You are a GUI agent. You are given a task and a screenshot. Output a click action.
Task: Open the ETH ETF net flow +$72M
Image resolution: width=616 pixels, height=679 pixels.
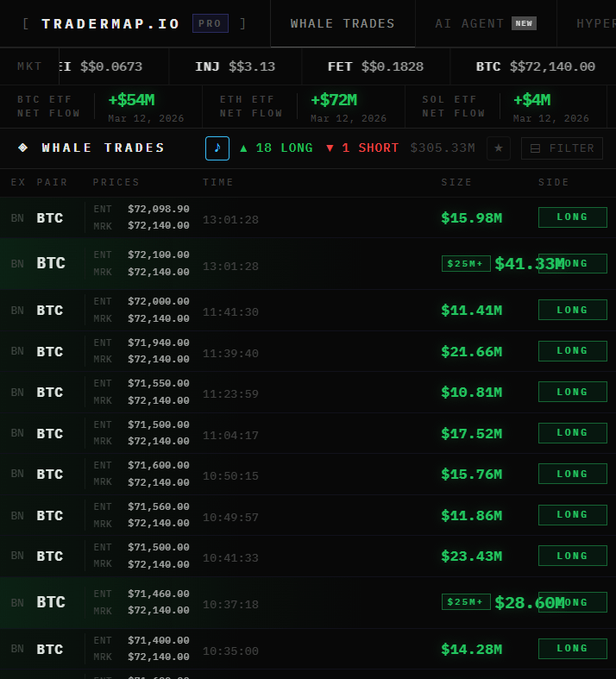pyautogui.click(x=334, y=100)
